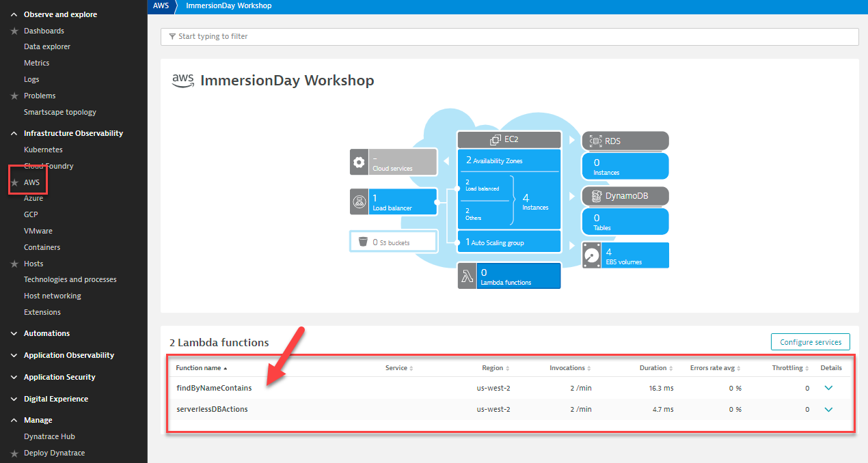Click the DynamoDB database icon

click(595, 197)
